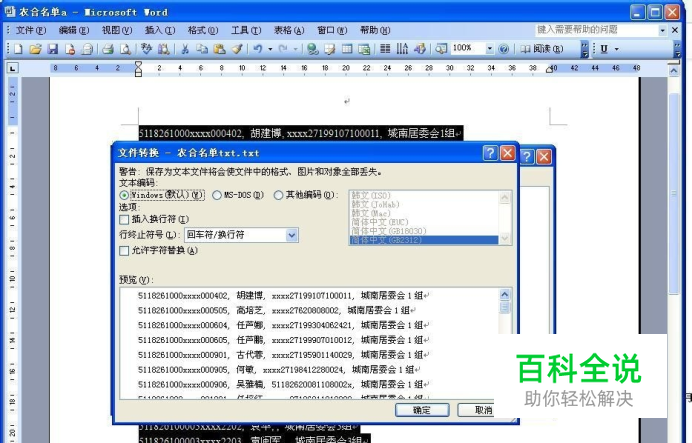
Task: Click the Paste clipboard icon
Action: coord(219,49)
